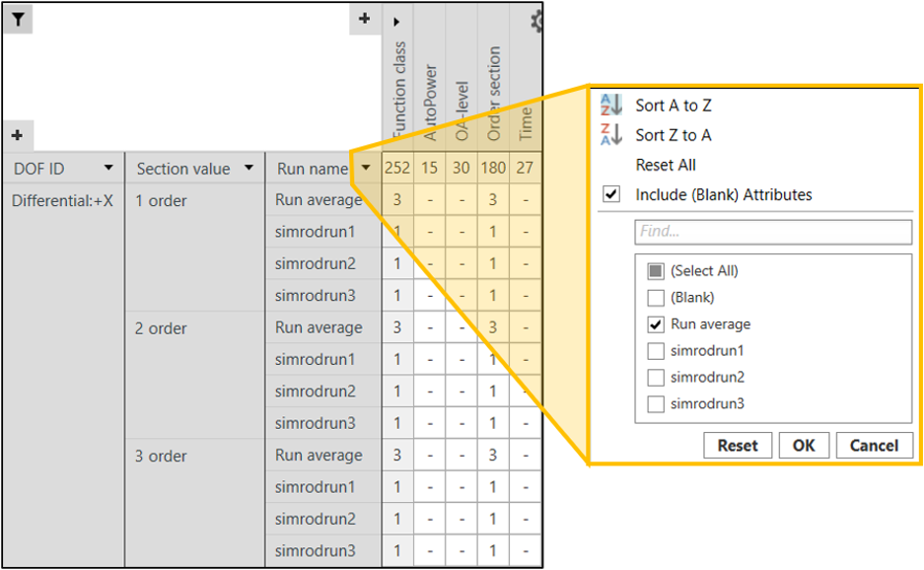The width and height of the screenshot is (924, 570).
Task: Click the plus icon at bottom left of filter area
Action: pyautogui.click(x=17, y=134)
